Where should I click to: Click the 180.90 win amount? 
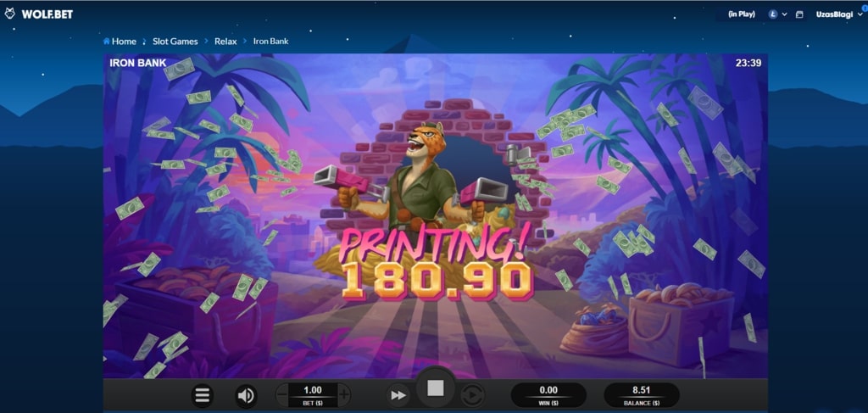(x=437, y=281)
